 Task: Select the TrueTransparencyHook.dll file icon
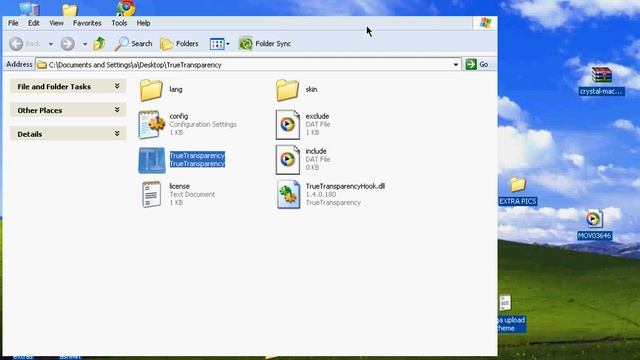click(x=288, y=195)
